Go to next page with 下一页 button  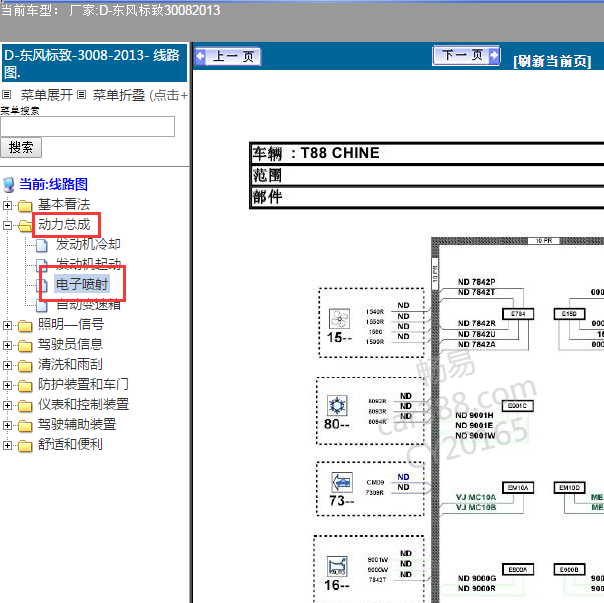[x=466, y=55]
